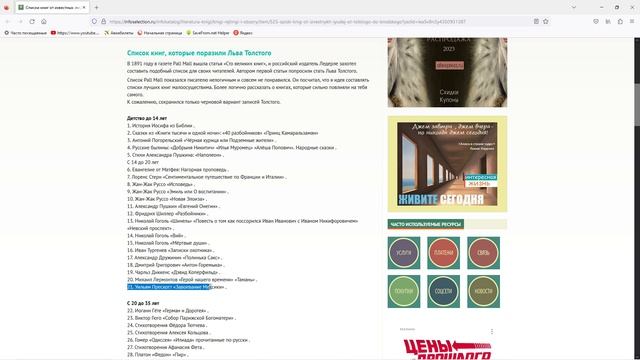
Task: Bookmark this page with the star icon
Action: point(546,22)
